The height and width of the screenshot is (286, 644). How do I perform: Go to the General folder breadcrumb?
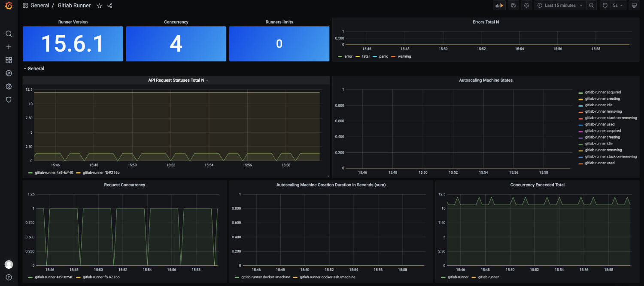coord(40,6)
